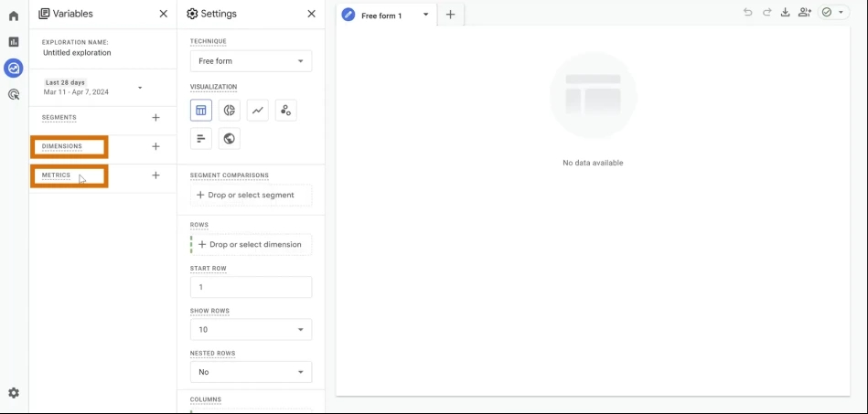
Task: Click the DIMENSIONS label
Action: (62, 146)
